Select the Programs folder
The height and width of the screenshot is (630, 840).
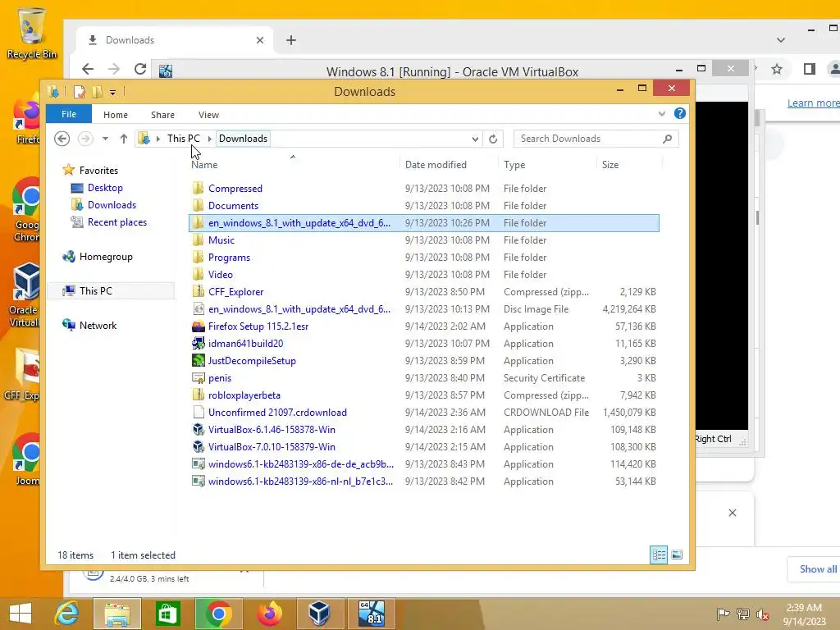pos(424,257)
